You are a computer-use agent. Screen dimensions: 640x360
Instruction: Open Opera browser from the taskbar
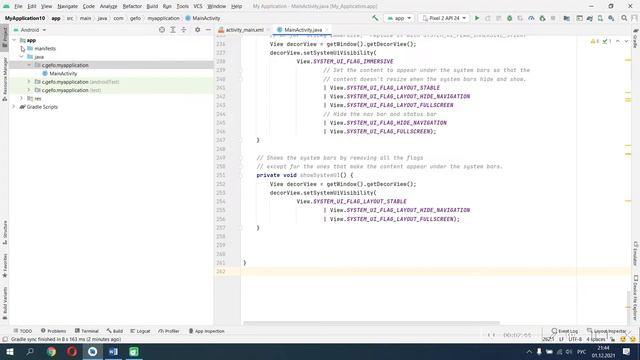click(x=72, y=351)
